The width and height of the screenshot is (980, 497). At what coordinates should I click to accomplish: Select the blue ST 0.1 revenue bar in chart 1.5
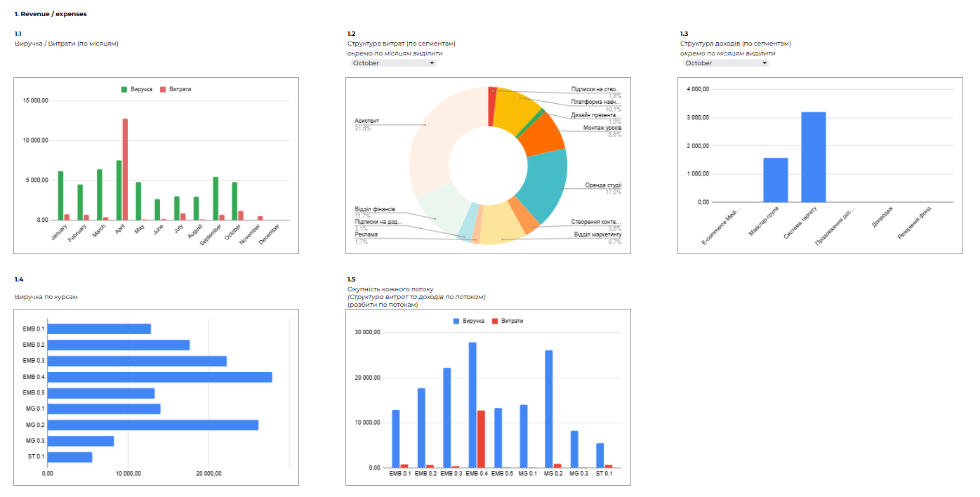pyautogui.click(x=600, y=456)
